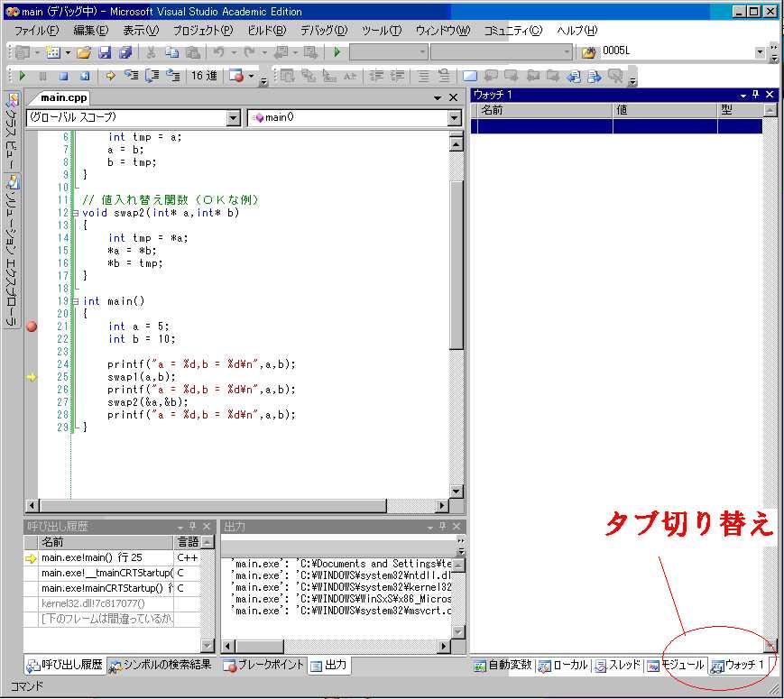Image resolution: width=784 pixels, height=699 pixels.
Task: Click the Open File folder icon
Action: click(x=84, y=52)
